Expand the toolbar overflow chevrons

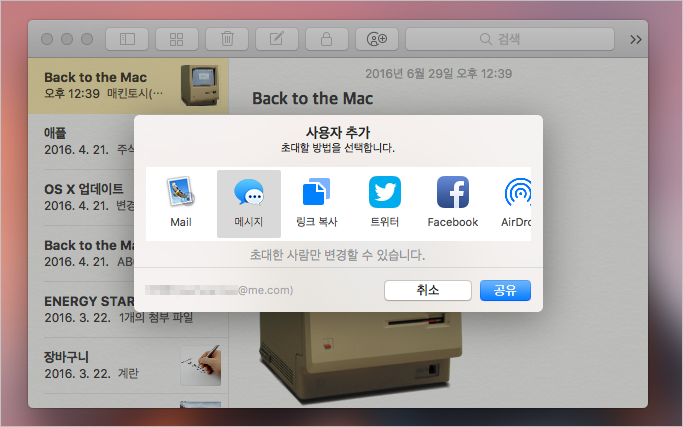pyautogui.click(x=636, y=40)
